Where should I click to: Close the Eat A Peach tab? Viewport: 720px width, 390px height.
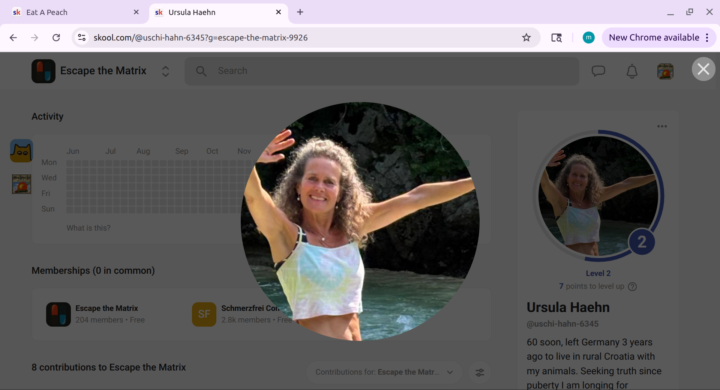pyautogui.click(x=136, y=12)
